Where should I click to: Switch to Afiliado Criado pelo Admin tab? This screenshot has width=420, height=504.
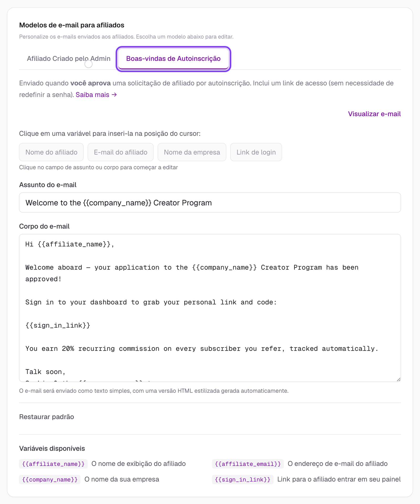click(69, 59)
